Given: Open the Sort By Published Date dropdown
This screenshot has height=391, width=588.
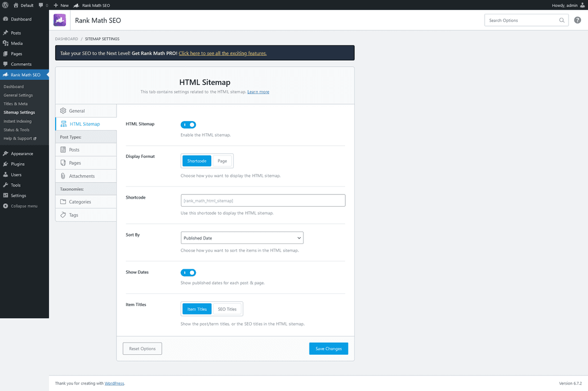Looking at the screenshot, I should pos(242,238).
